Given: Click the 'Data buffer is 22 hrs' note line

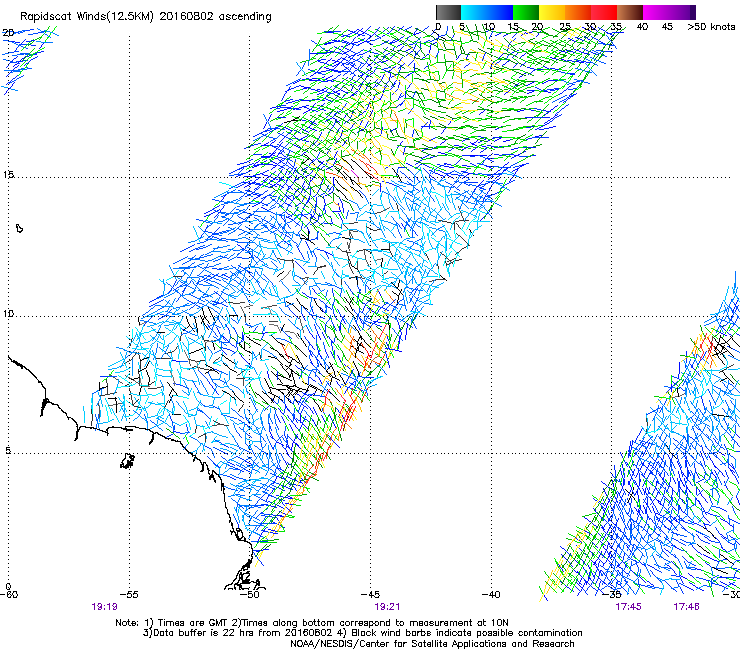Looking at the screenshot, I should [362, 633].
